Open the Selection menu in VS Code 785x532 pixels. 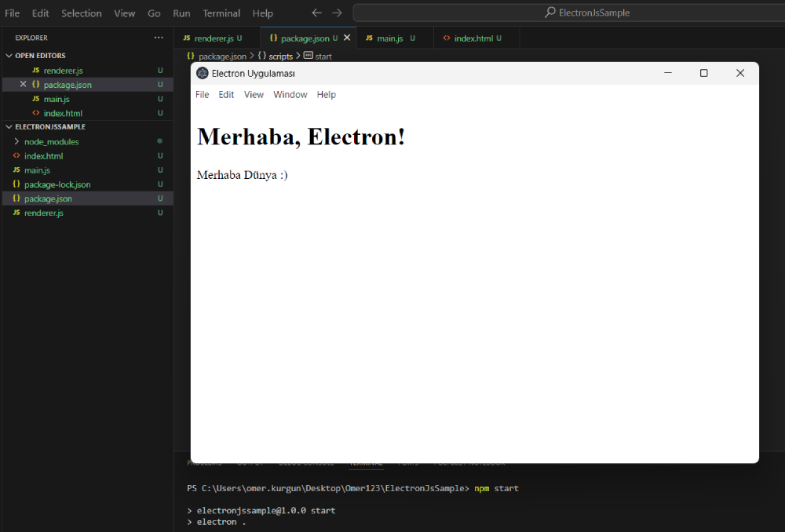coord(82,13)
